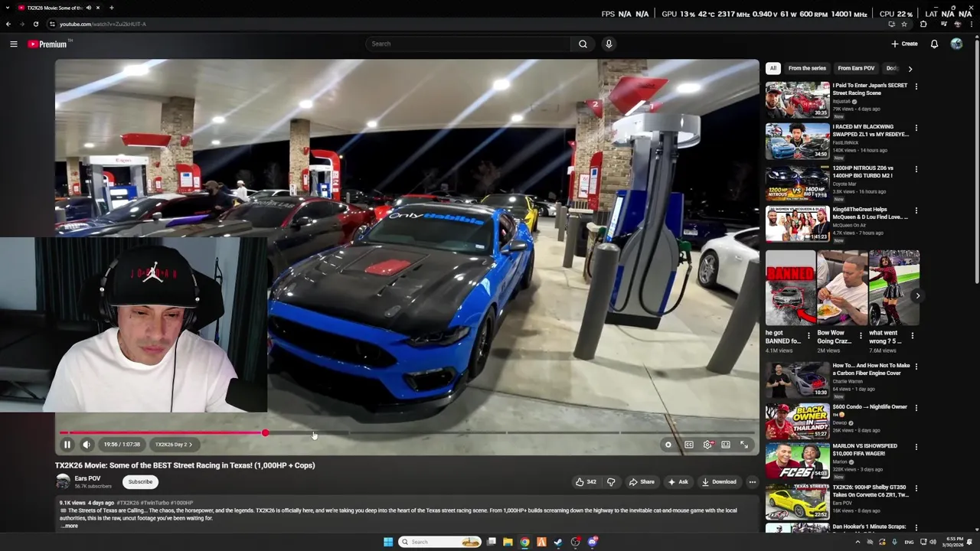Image resolution: width=980 pixels, height=551 pixels.
Task: Open Steam from taskbar
Action: pos(558,542)
